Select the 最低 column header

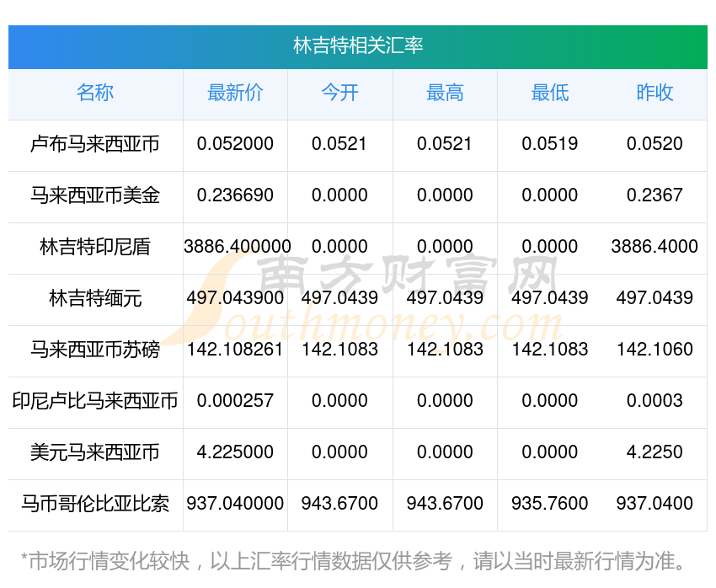549,93
